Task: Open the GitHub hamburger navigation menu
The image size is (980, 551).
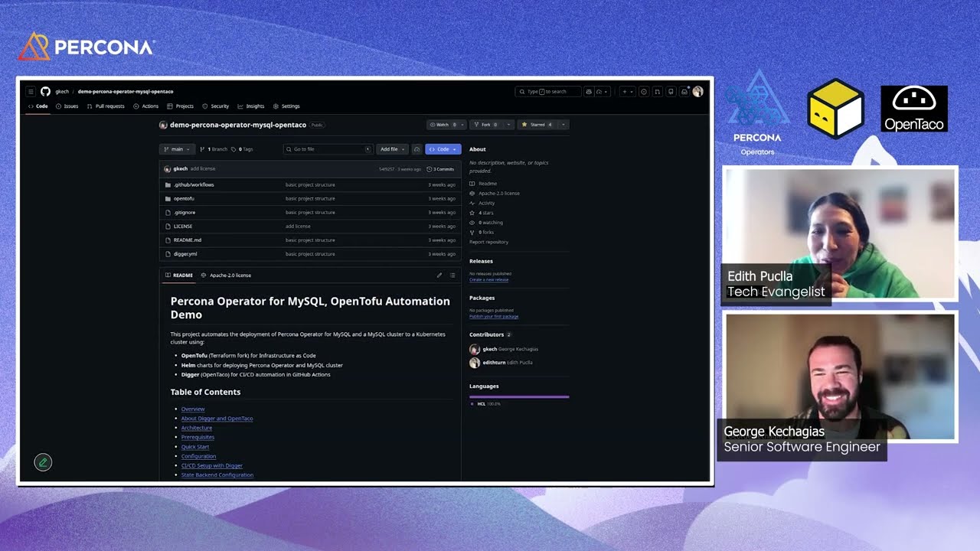Action: pyautogui.click(x=31, y=91)
